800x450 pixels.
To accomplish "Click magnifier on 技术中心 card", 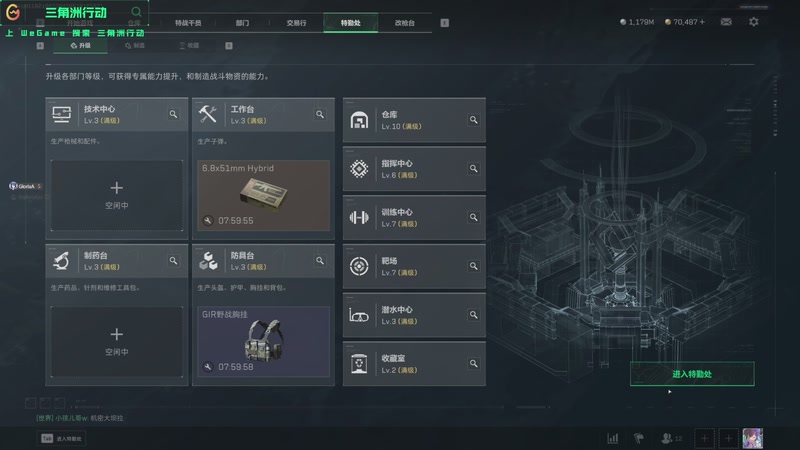I will point(173,114).
